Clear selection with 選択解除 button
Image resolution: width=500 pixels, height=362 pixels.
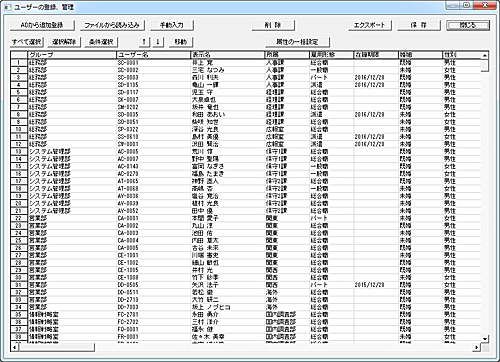(x=64, y=42)
